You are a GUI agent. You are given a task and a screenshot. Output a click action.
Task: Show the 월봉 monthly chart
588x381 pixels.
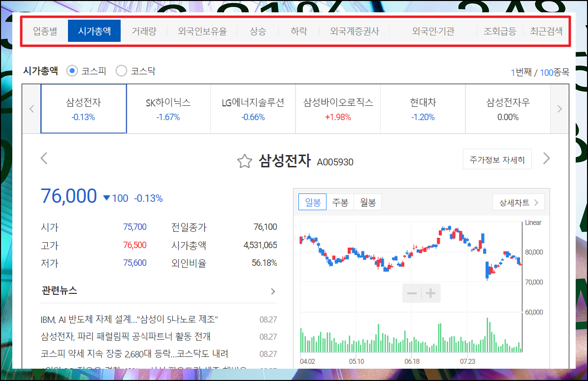[x=368, y=202]
